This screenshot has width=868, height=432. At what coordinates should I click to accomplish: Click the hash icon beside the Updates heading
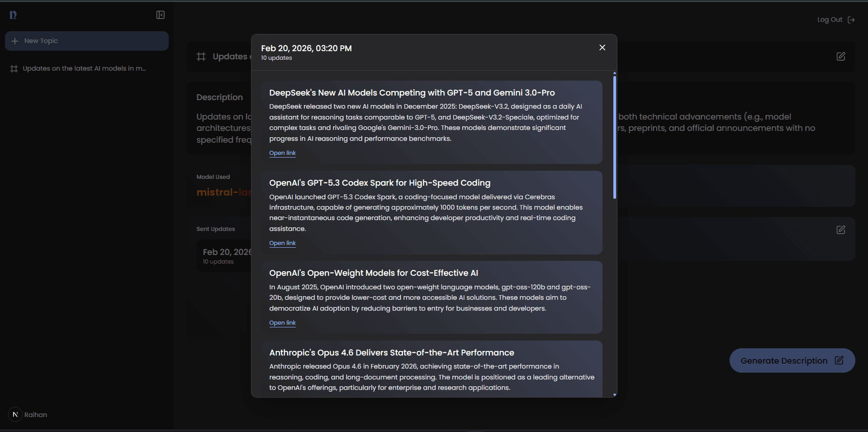coord(201,57)
